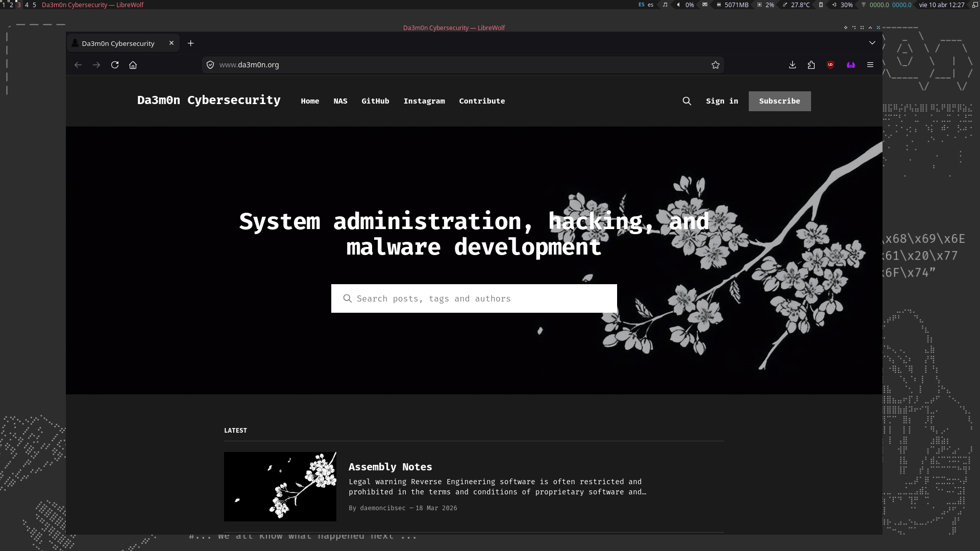
Task: Bookmark this page with star icon
Action: tap(716, 65)
